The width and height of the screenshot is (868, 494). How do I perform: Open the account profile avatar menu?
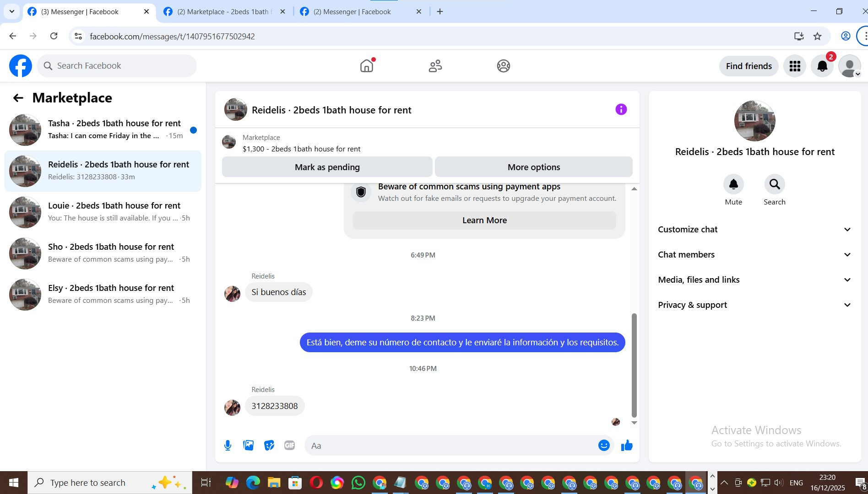(850, 66)
